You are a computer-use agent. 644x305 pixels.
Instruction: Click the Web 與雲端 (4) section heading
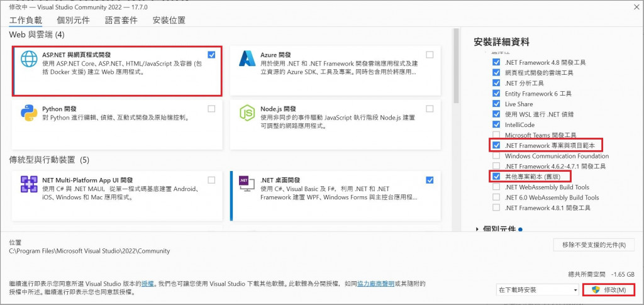click(37, 35)
